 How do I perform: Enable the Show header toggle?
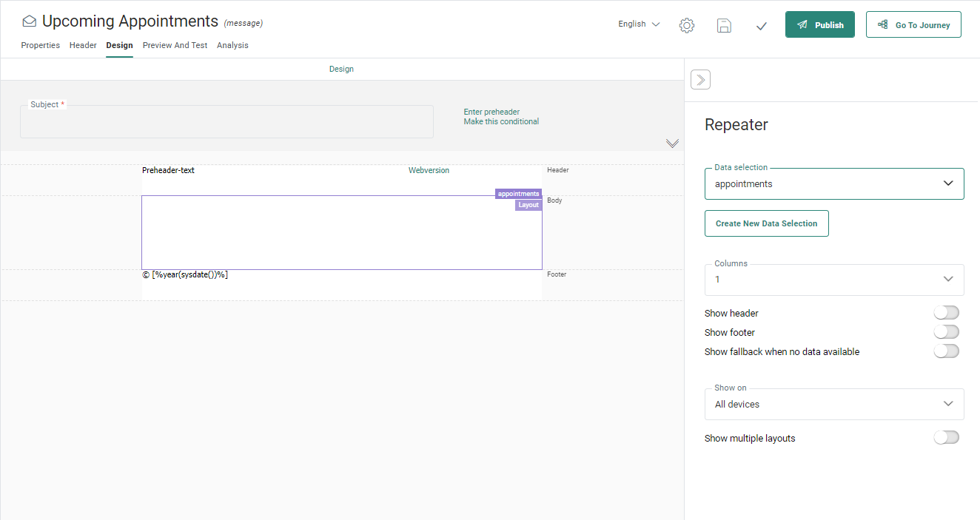tap(946, 313)
